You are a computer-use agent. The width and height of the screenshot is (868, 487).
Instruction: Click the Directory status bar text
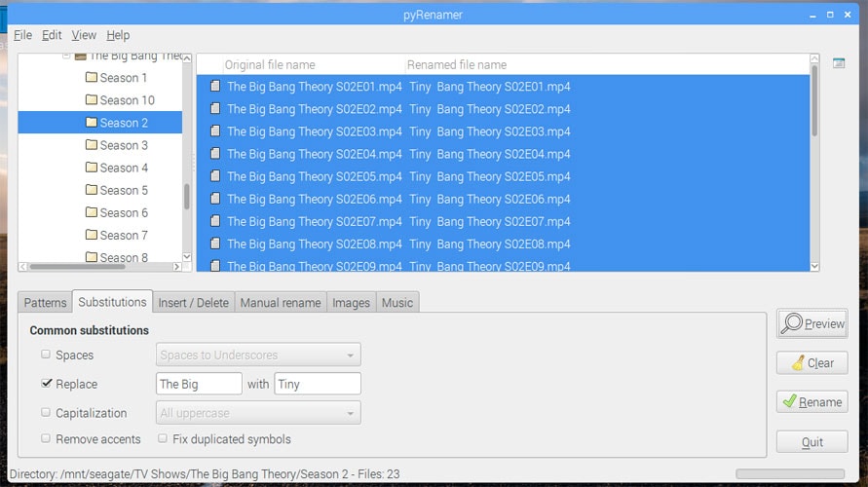205,473
